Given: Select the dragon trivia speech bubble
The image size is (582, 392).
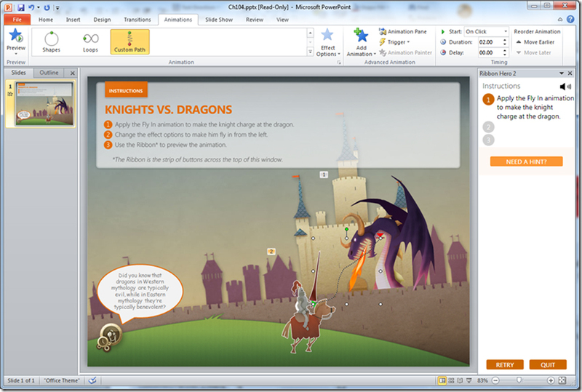Looking at the screenshot, I should (140, 293).
